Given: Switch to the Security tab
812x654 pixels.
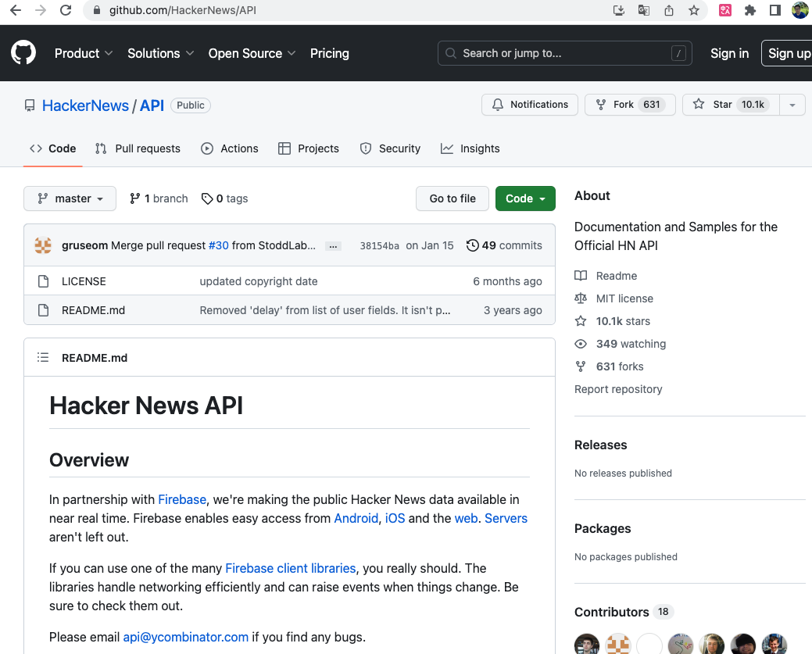Looking at the screenshot, I should point(390,148).
